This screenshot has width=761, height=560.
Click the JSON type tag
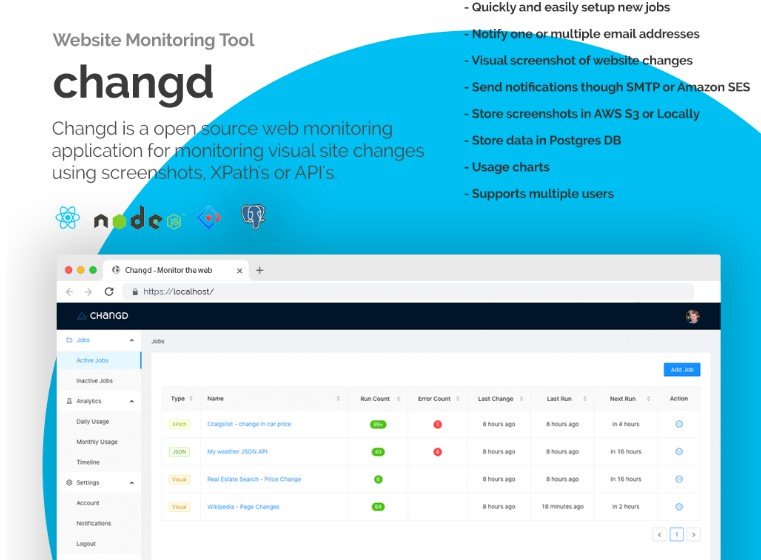[x=179, y=452]
